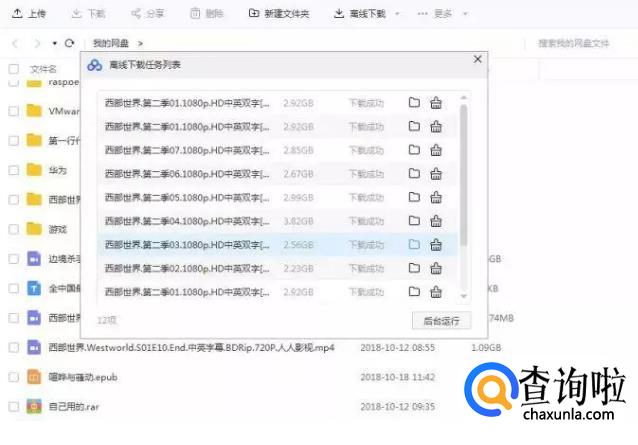Screen dimensions: 638x445
Task: Click the 文件名 column header
Action: [x=43, y=69]
